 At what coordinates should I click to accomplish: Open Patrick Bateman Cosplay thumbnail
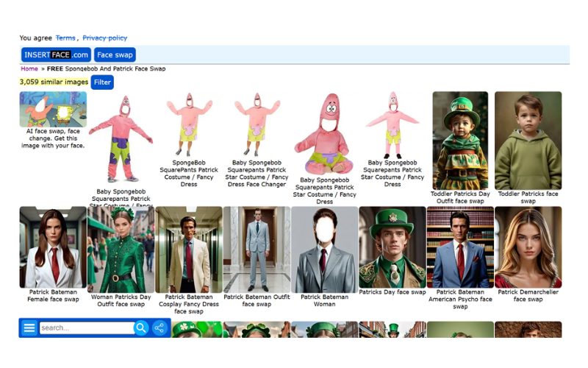189,250
